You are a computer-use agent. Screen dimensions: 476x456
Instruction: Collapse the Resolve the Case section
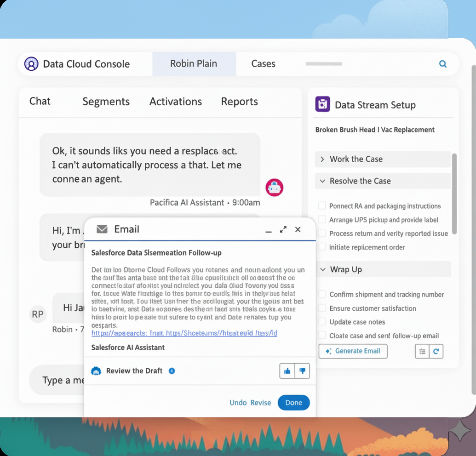pyautogui.click(x=322, y=181)
